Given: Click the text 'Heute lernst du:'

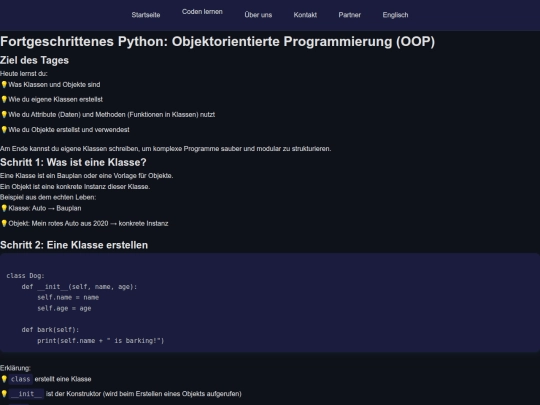Looking at the screenshot, I should [x=24, y=73].
